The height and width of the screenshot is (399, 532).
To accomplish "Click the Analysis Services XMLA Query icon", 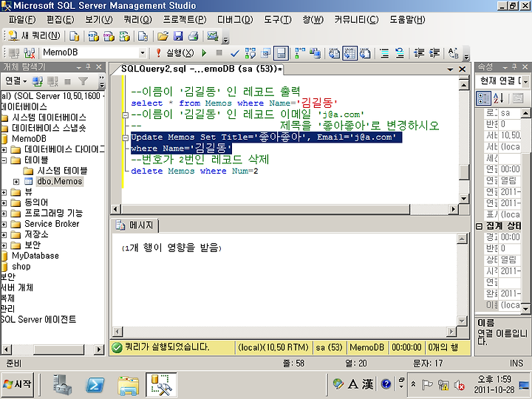I will (125, 36).
